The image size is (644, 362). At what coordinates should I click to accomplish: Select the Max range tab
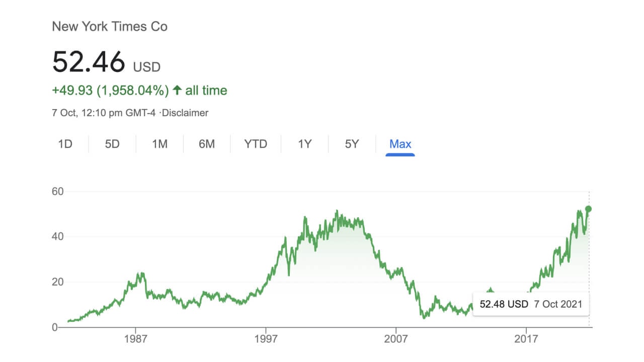tap(400, 144)
